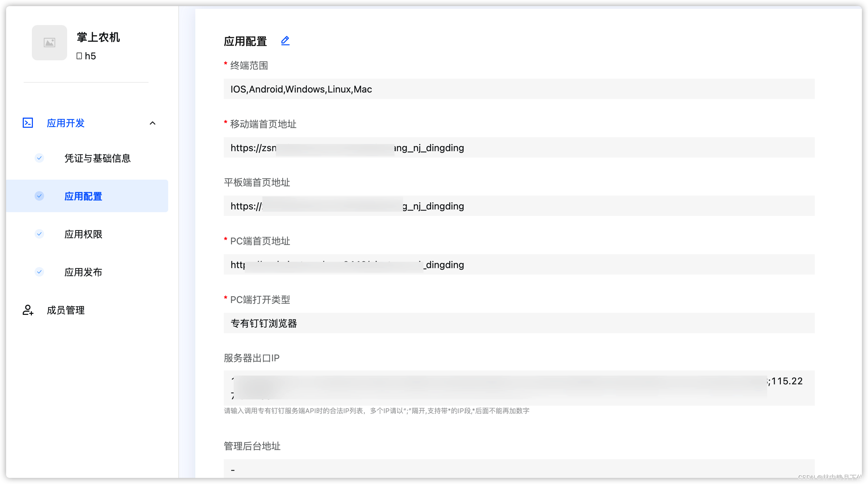Click the 管理后台地址 field
Image resolution: width=868 pixels, height=484 pixels.
click(519, 469)
